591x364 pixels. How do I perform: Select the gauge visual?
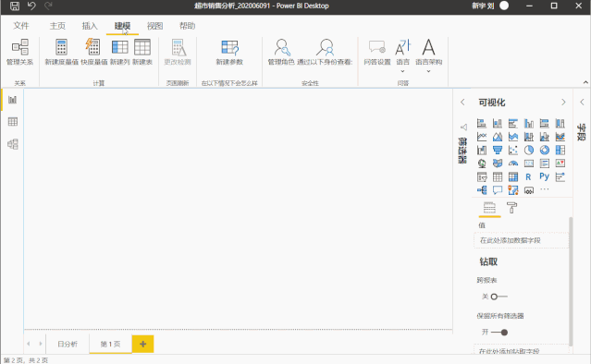[513, 164]
